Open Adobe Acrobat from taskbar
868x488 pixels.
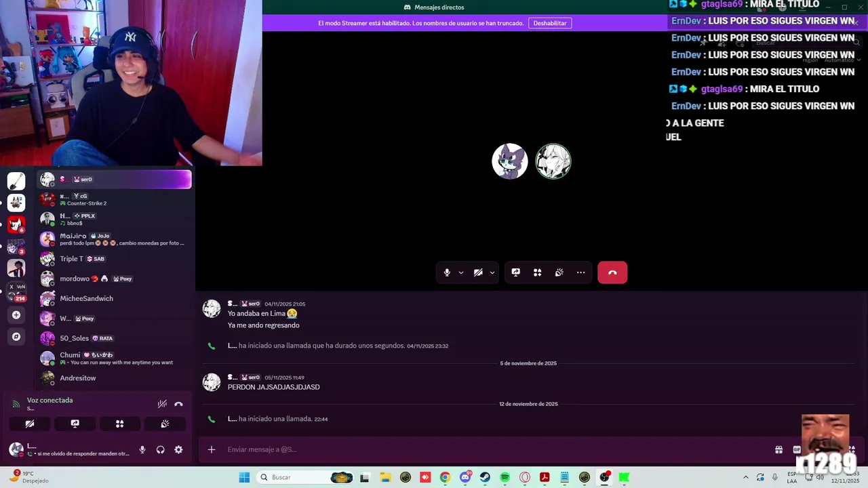coord(545,477)
